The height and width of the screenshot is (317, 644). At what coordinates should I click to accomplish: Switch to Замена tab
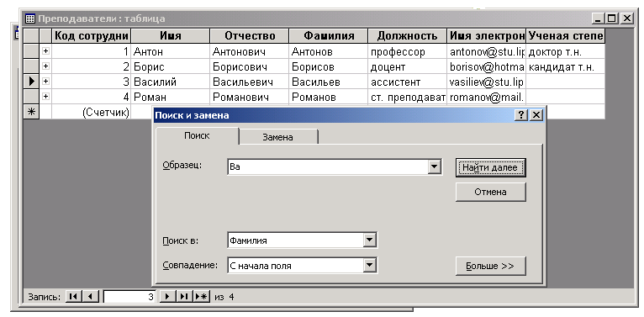pyautogui.click(x=278, y=137)
